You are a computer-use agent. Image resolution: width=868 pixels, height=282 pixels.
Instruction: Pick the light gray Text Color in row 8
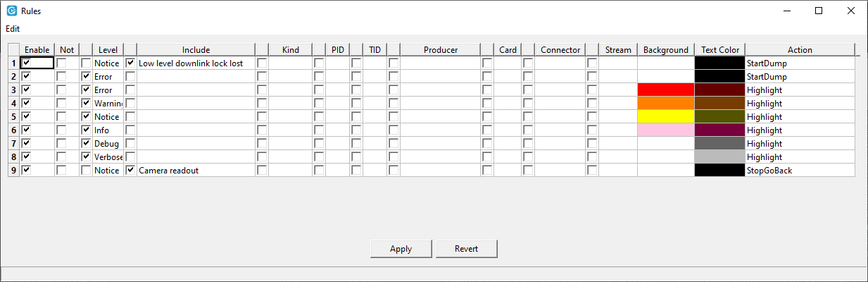(720, 157)
